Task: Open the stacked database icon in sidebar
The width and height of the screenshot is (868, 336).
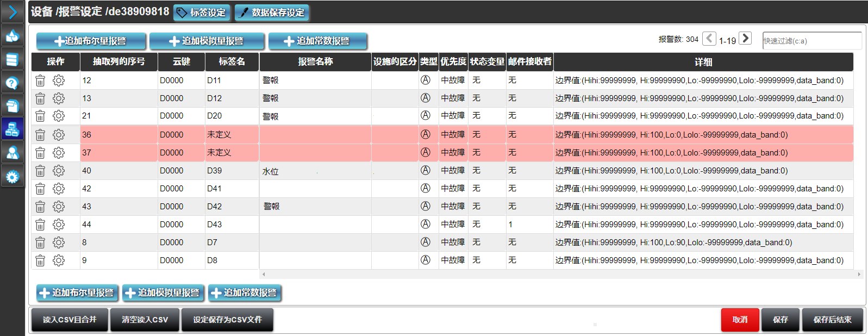Action: [13, 59]
